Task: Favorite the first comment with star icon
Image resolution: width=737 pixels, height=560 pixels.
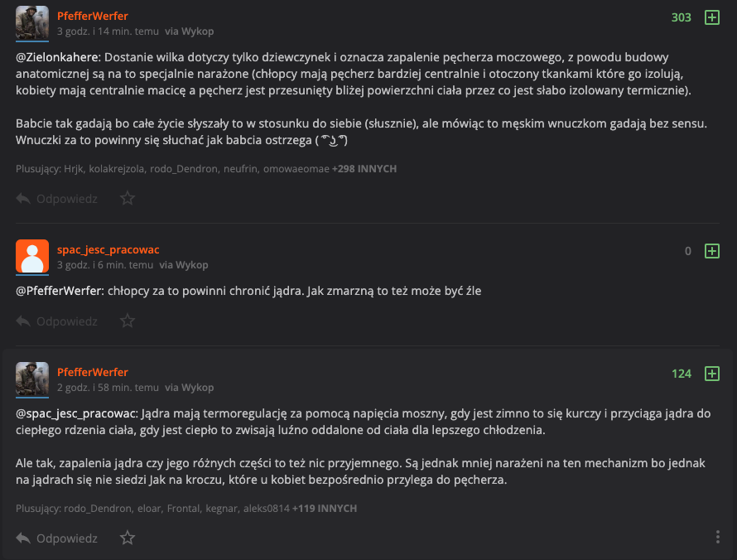Action: tap(128, 199)
